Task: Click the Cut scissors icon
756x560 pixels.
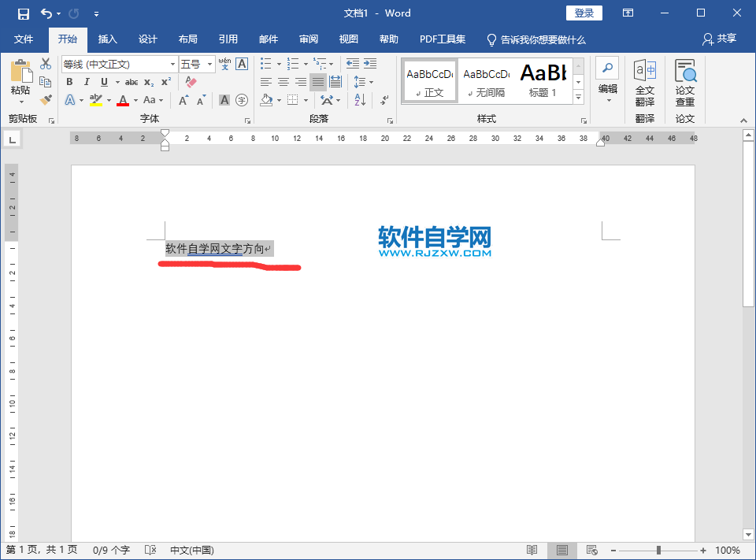Action: (46, 65)
